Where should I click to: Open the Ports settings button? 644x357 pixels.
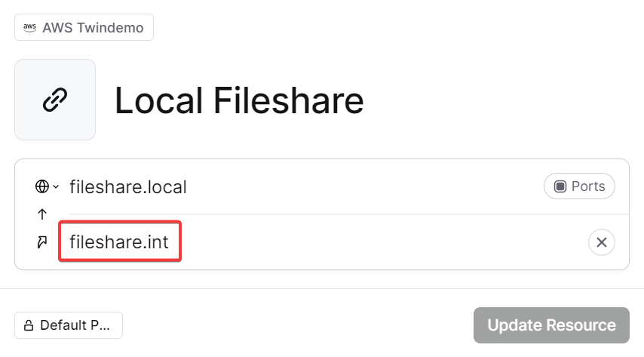click(579, 186)
